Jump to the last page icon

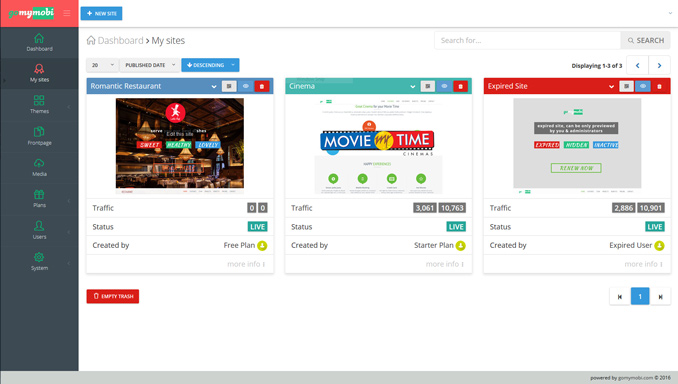pos(660,297)
